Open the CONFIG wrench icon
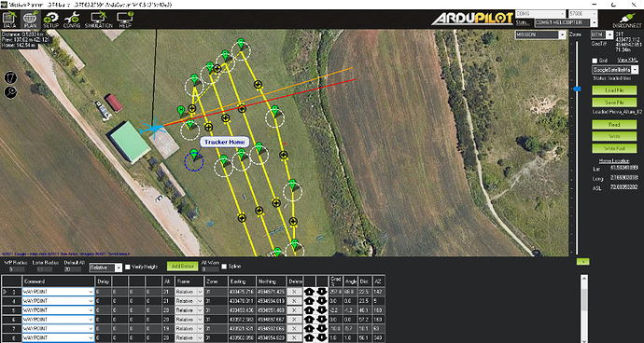The height and width of the screenshot is (343, 644). click(72, 20)
